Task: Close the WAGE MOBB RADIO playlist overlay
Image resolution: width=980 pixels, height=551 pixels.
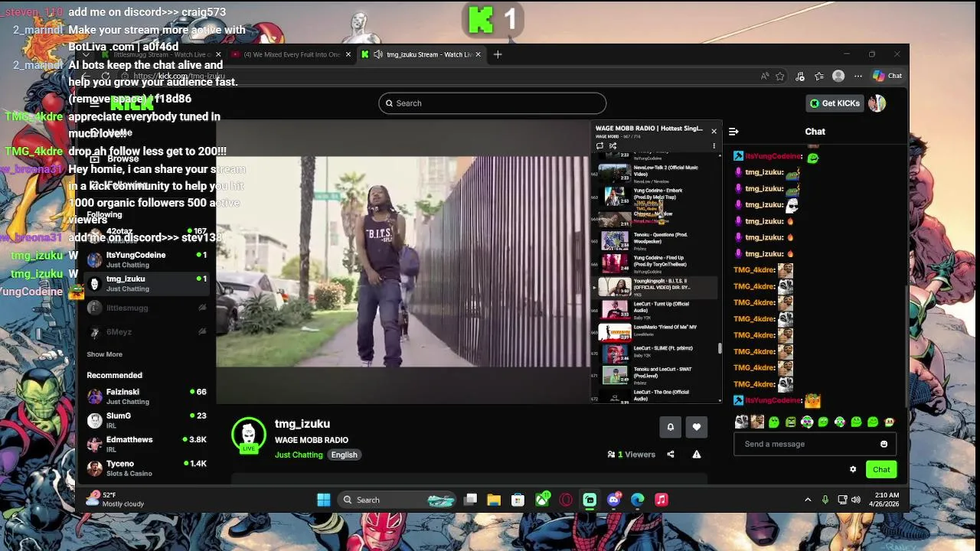Action: pos(714,131)
